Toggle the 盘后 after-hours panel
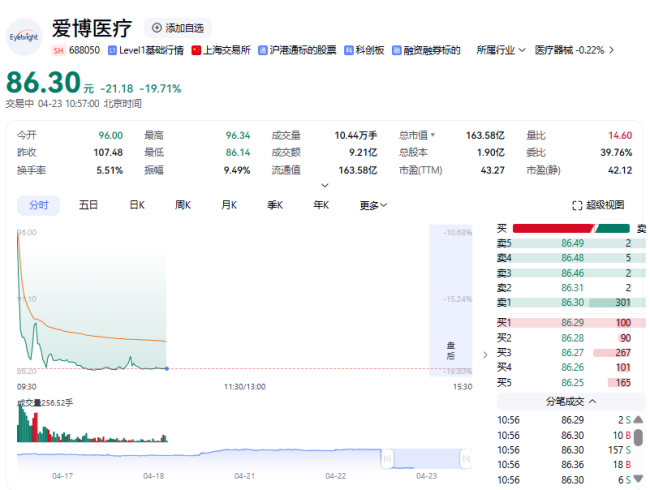This screenshot has height=490, width=650. tap(450, 350)
